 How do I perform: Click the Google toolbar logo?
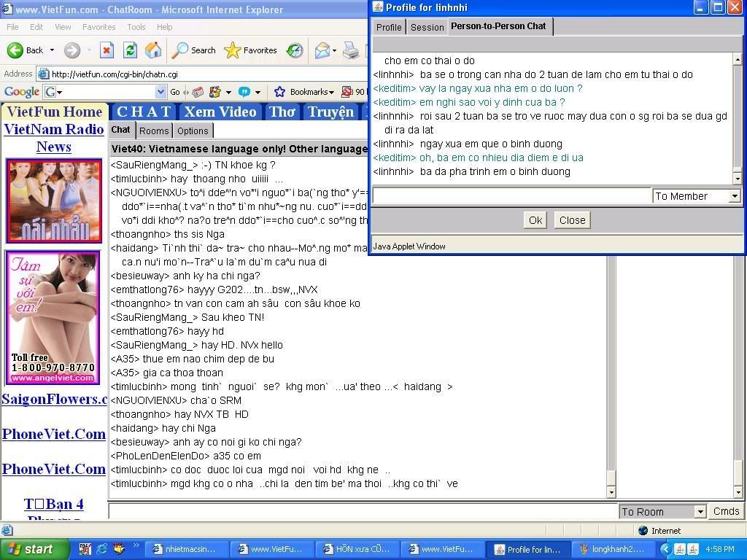tap(21, 91)
